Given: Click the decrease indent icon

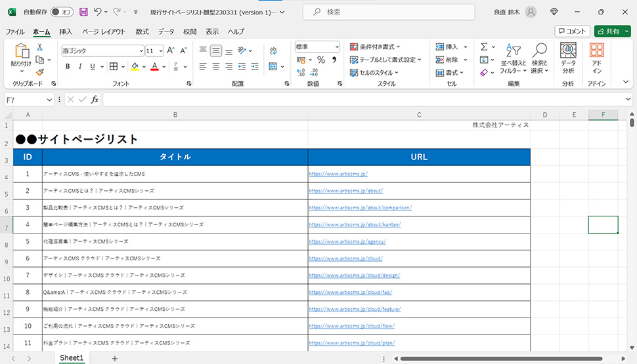Looking at the screenshot, I should [x=242, y=66].
